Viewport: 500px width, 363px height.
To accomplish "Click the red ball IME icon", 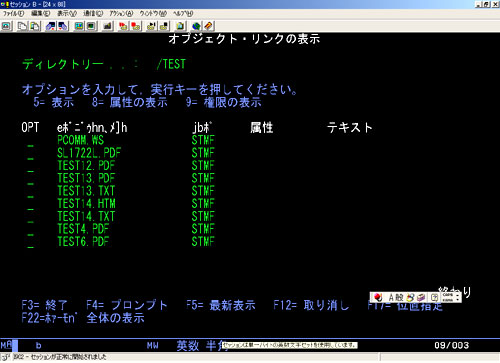I will [378, 297].
